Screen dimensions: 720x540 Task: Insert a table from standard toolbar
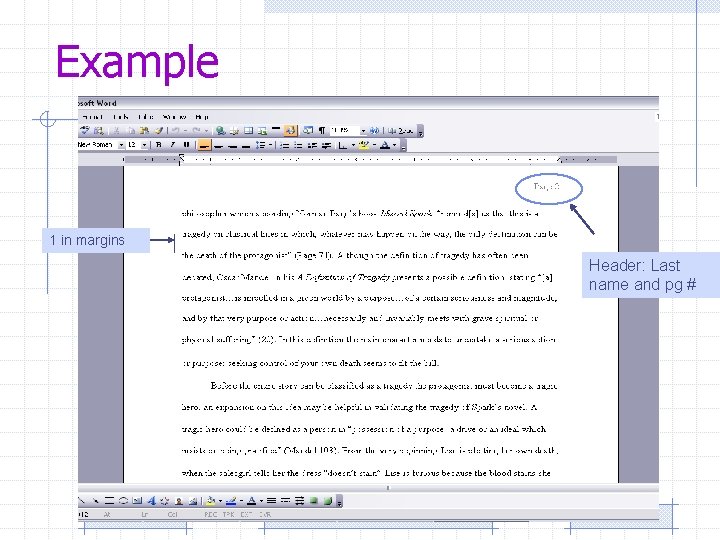pyautogui.click(x=248, y=130)
